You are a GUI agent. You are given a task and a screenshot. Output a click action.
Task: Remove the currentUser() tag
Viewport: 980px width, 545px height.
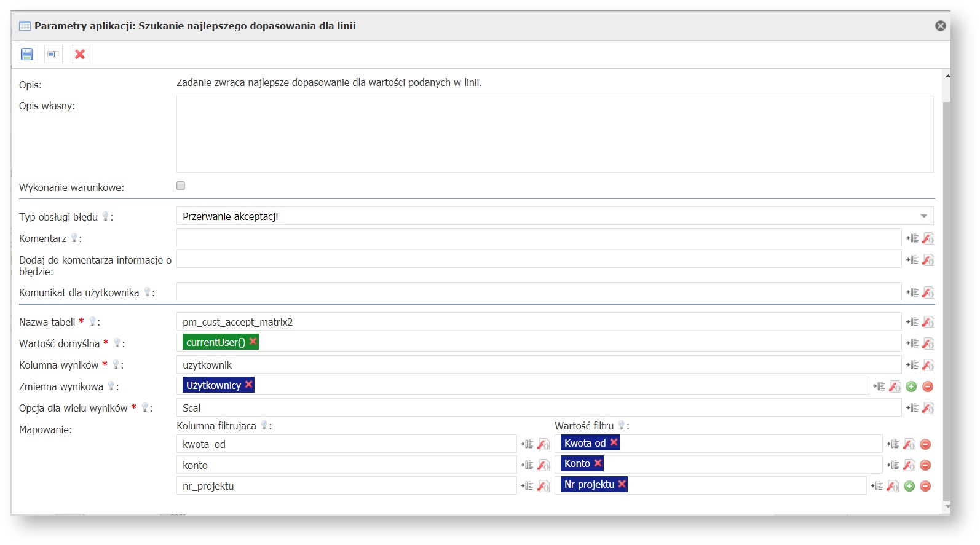coord(253,342)
